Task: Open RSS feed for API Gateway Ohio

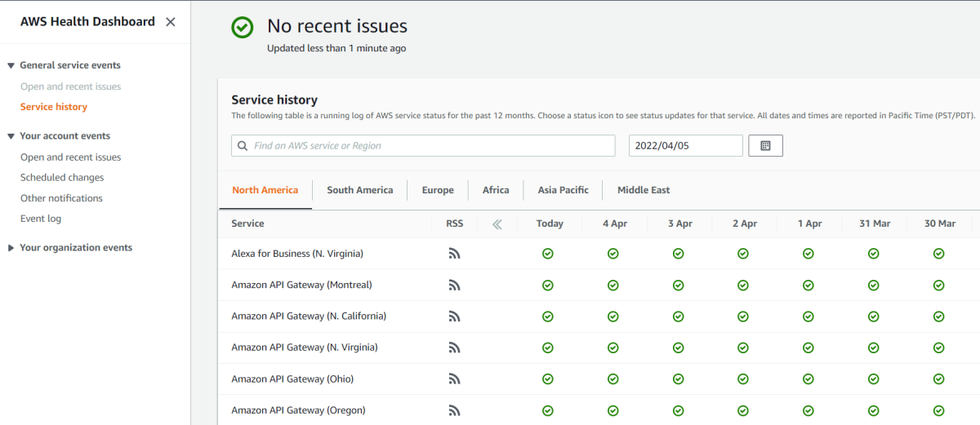Action: tap(455, 379)
